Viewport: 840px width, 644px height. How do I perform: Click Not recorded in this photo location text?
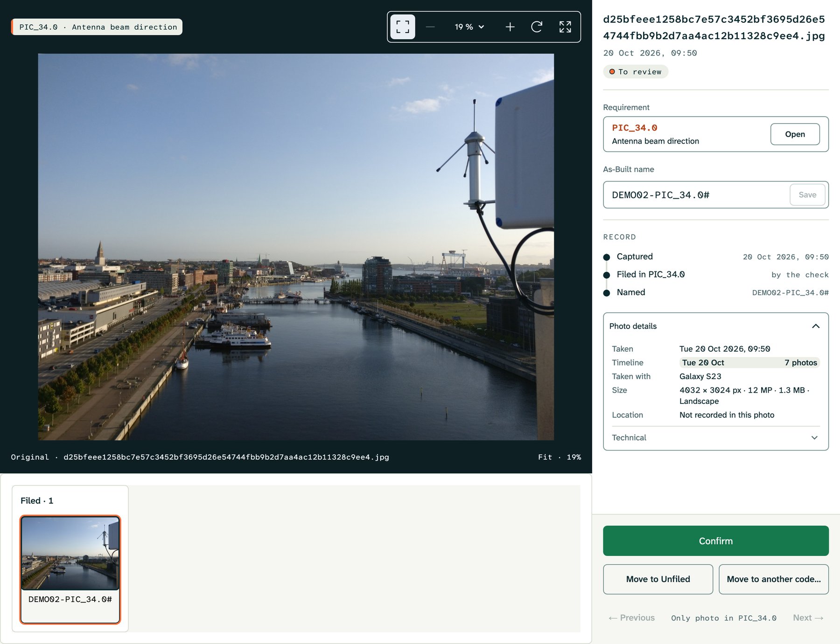727,415
